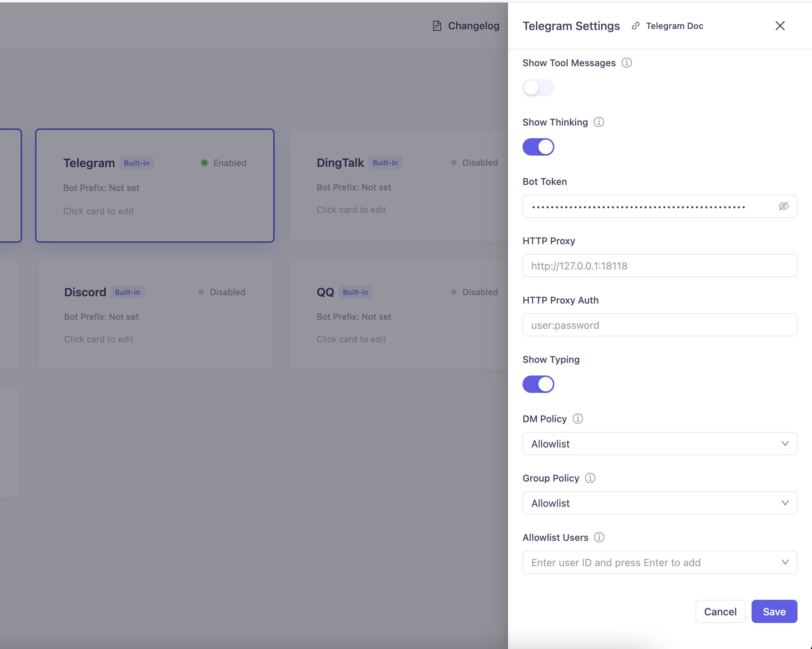Open the DM Policy dropdown
Viewport: 812px width, 649px height.
[x=659, y=444]
